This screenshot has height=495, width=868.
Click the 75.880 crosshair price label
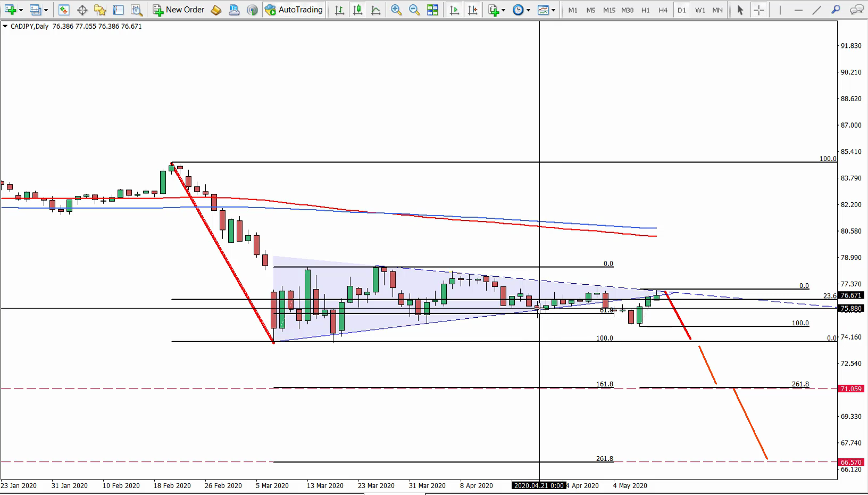(851, 309)
